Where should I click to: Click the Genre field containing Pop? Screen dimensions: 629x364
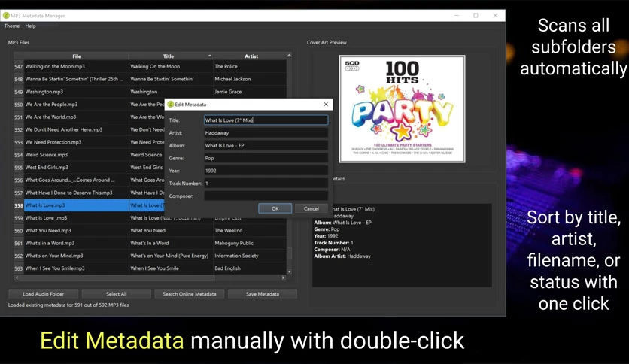[266, 158]
